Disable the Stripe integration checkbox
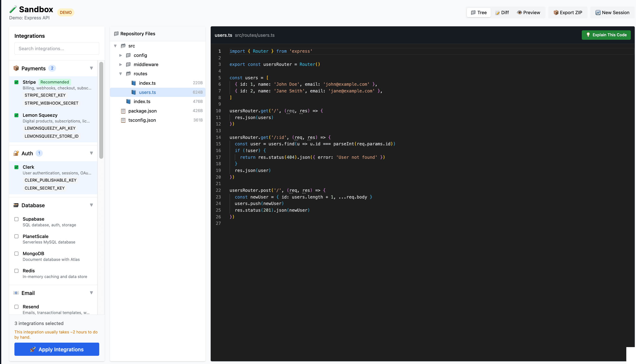 click(x=16, y=82)
